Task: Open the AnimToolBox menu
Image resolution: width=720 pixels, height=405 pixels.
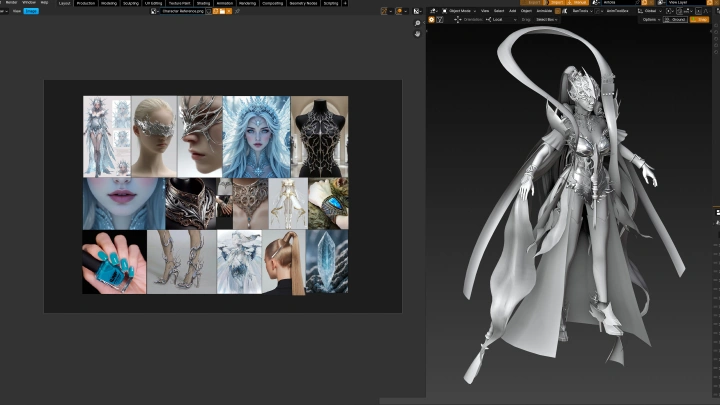Action: tap(617, 11)
